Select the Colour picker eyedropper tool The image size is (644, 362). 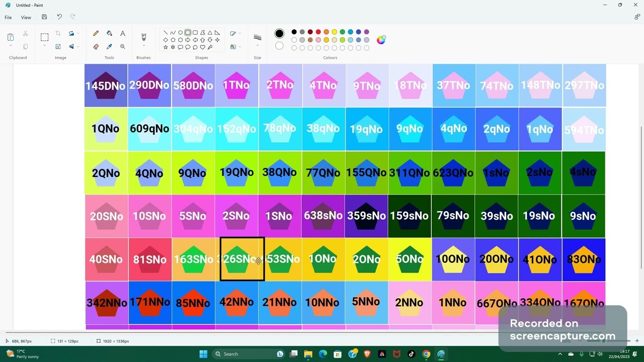[109, 47]
